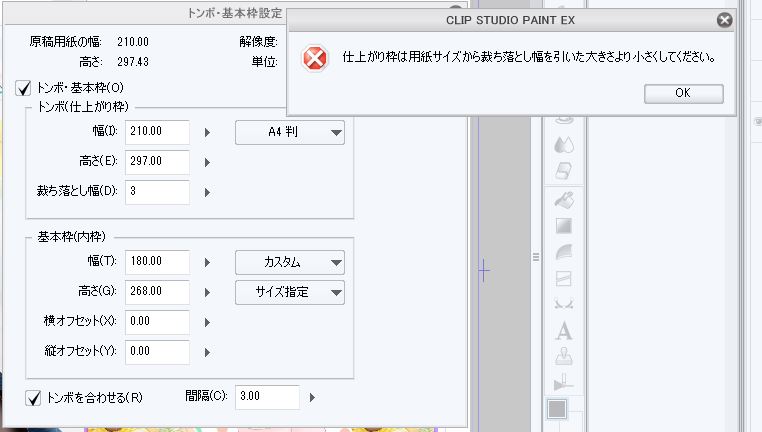Open the A4 判 size preset dropdown

click(290, 132)
